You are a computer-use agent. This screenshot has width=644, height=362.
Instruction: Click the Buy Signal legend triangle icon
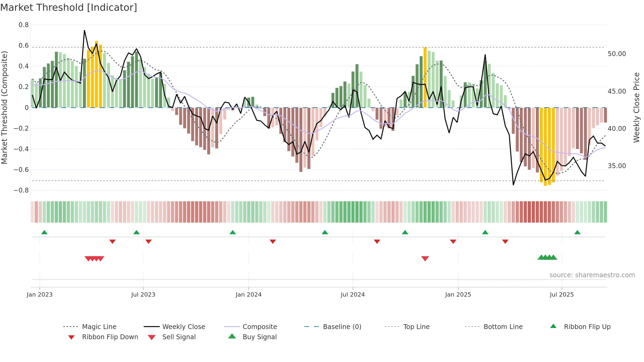point(232,336)
